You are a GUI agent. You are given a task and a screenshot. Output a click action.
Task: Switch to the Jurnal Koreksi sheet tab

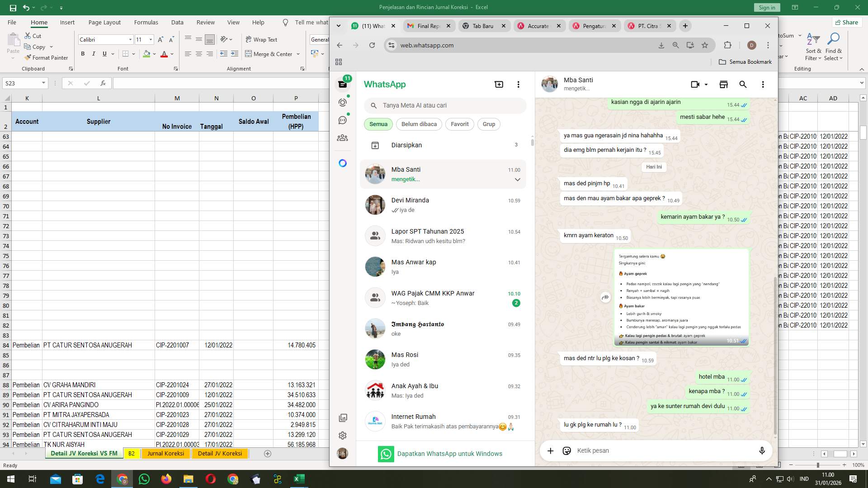[165, 453]
